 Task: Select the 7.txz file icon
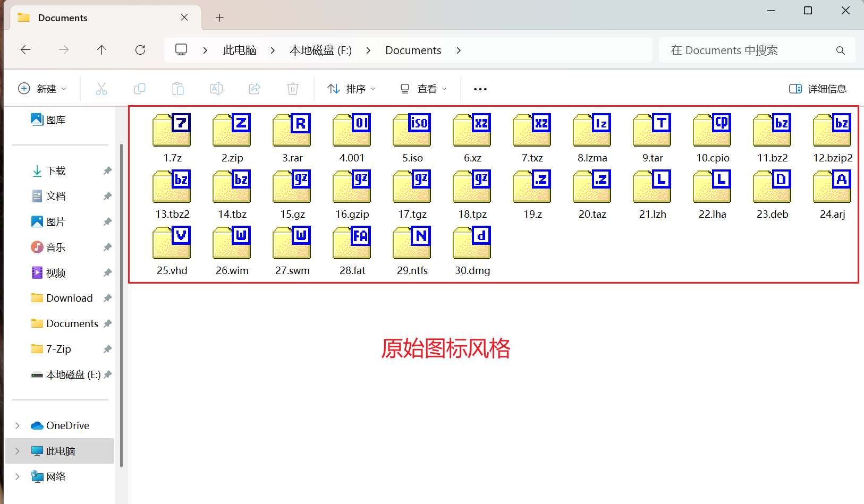532,130
